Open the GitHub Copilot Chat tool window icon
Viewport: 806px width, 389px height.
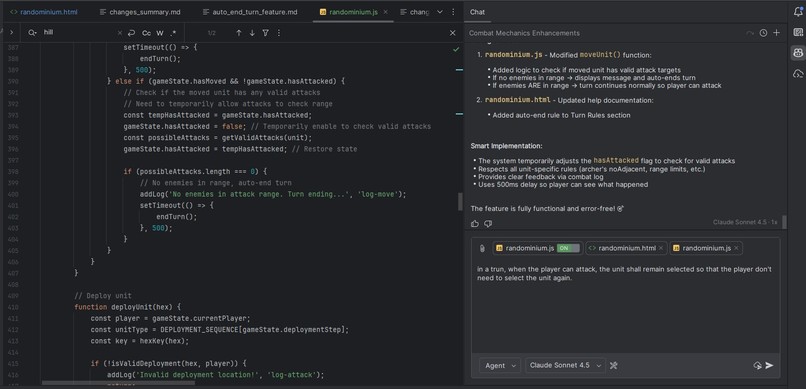pos(798,52)
